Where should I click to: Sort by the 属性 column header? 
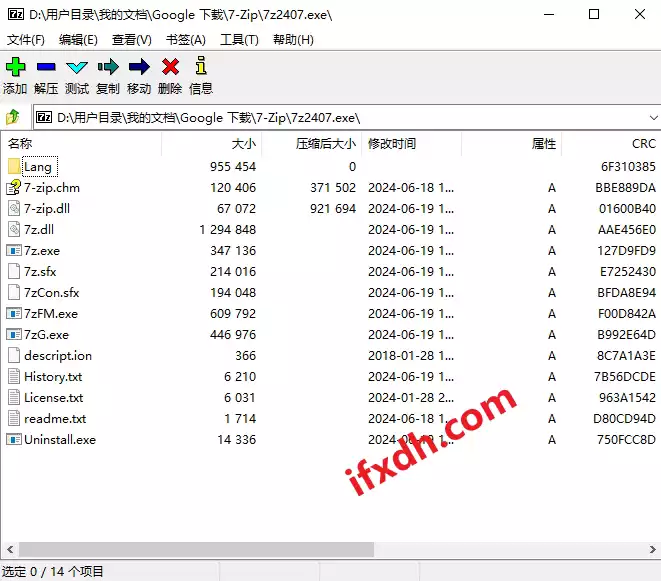coord(511,144)
